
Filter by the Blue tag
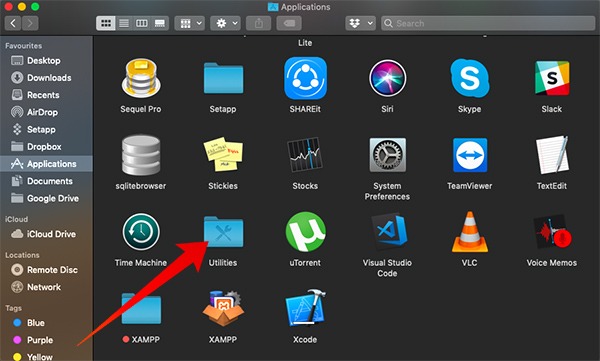(x=46, y=323)
